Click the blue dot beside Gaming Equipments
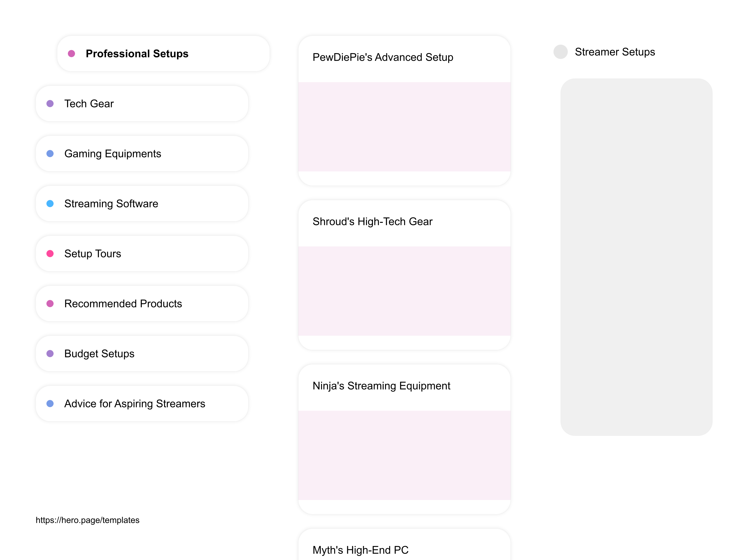This screenshot has width=748, height=560. click(x=51, y=154)
